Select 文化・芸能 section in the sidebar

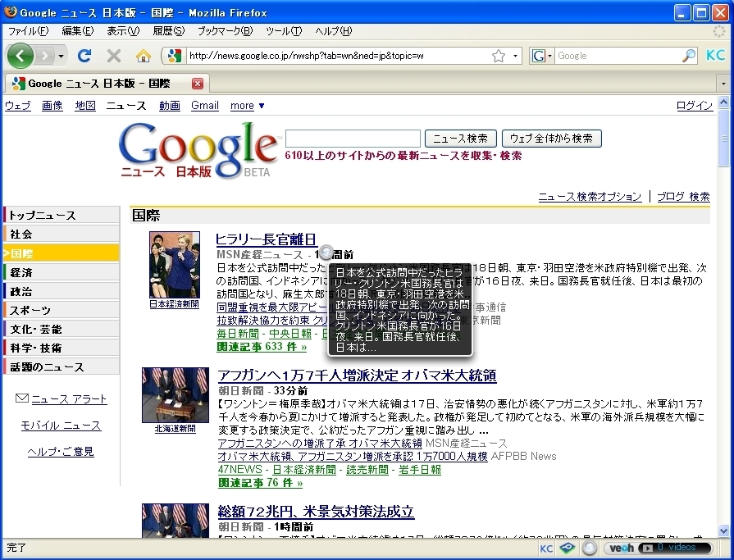point(62,330)
